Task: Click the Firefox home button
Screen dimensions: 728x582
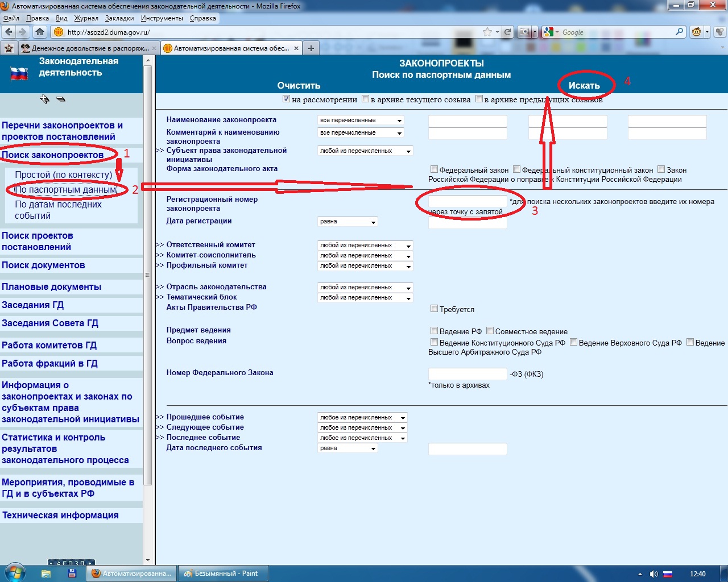Action: click(x=39, y=32)
